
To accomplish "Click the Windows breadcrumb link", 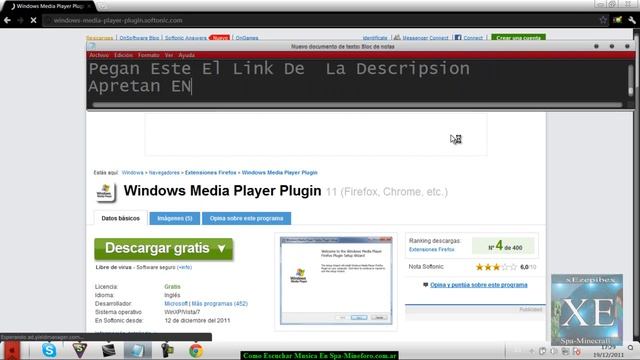I will (x=132, y=173).
